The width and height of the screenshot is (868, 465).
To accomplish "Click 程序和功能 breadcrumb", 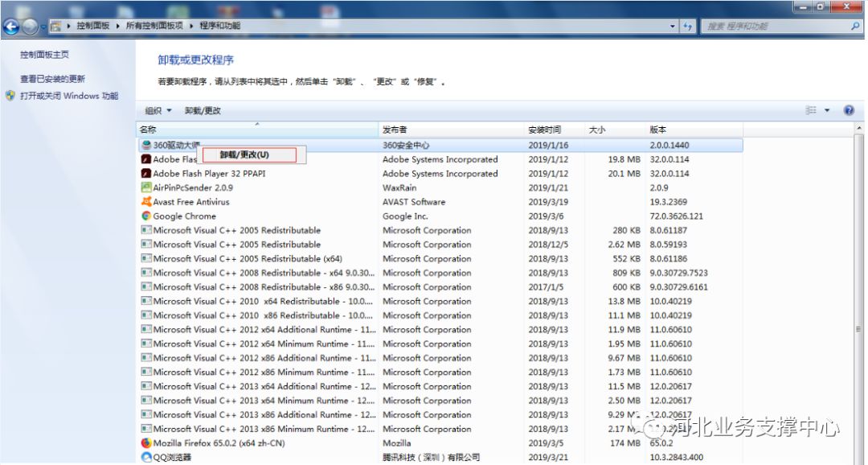I will click(219, 26).
